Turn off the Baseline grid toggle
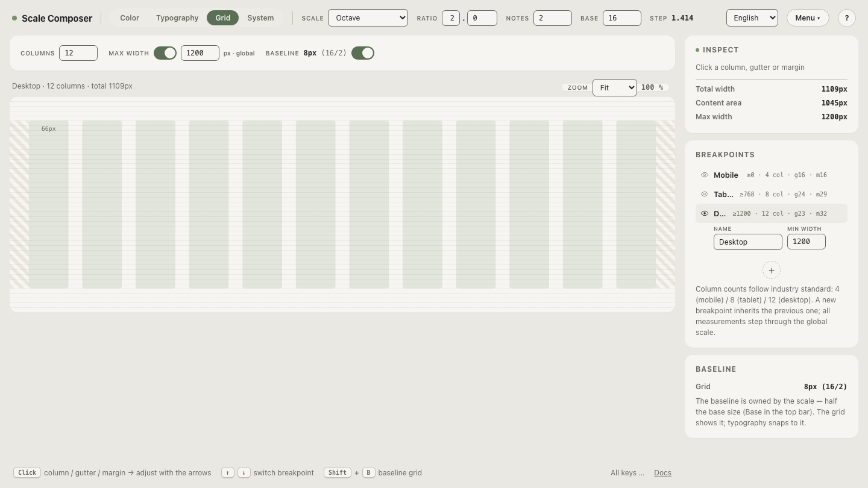Viewport: 868px width, 488px height. (x=363, y=53)
